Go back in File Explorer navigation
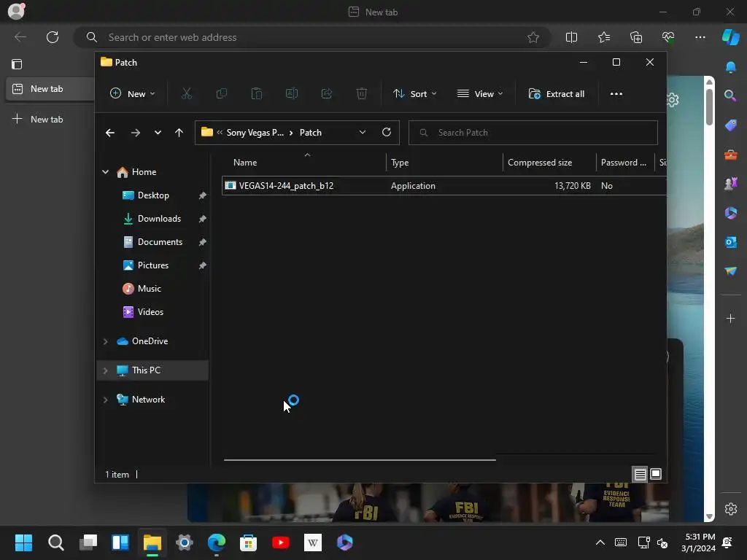This screenshot has height=560, width=747. click(110, 133)
